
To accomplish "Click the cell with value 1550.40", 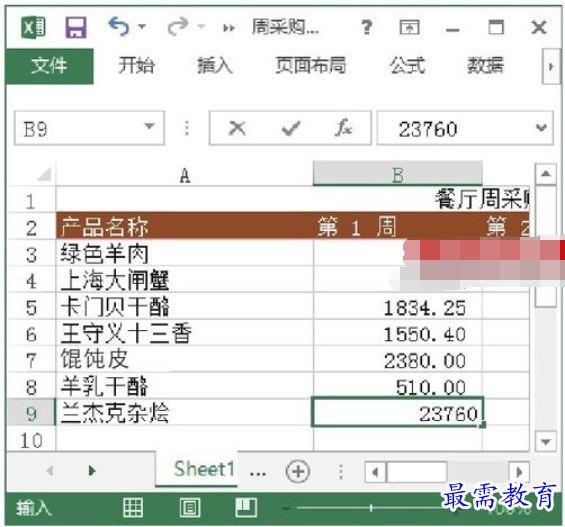I will tap(398, 333).
